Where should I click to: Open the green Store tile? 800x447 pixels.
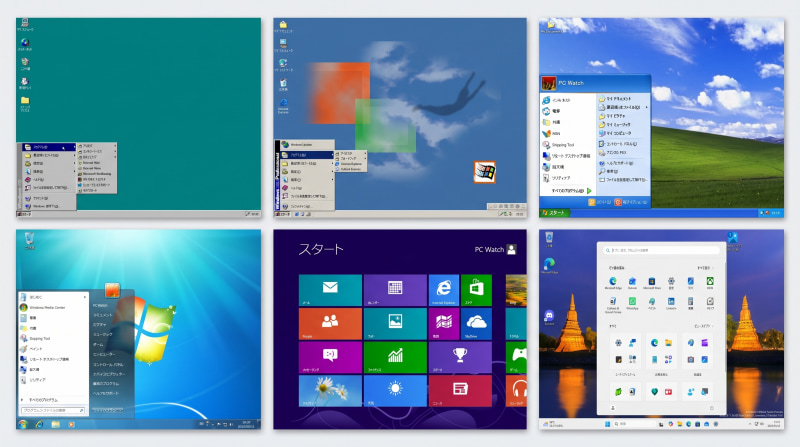pyautogui.click(x=476, y=290)
